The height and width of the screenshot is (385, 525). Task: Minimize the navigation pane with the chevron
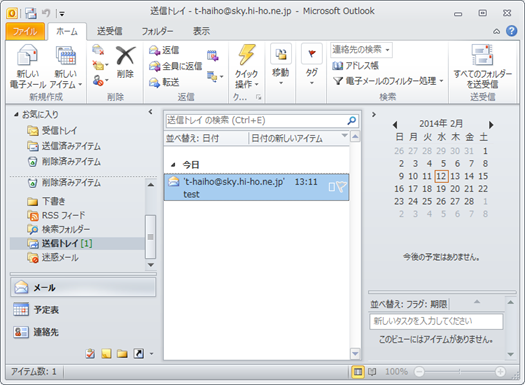coord(150,112)
